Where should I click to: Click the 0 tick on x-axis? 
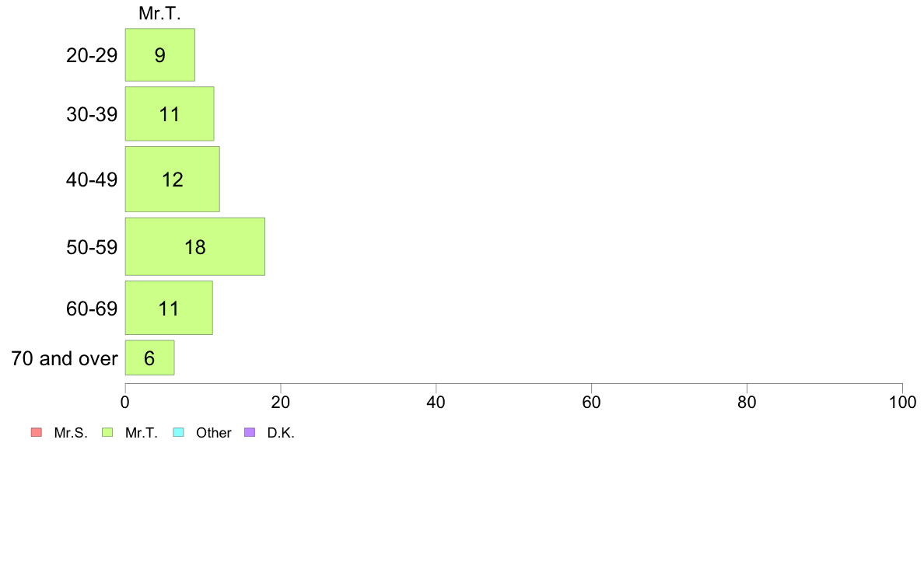point(125,403)
